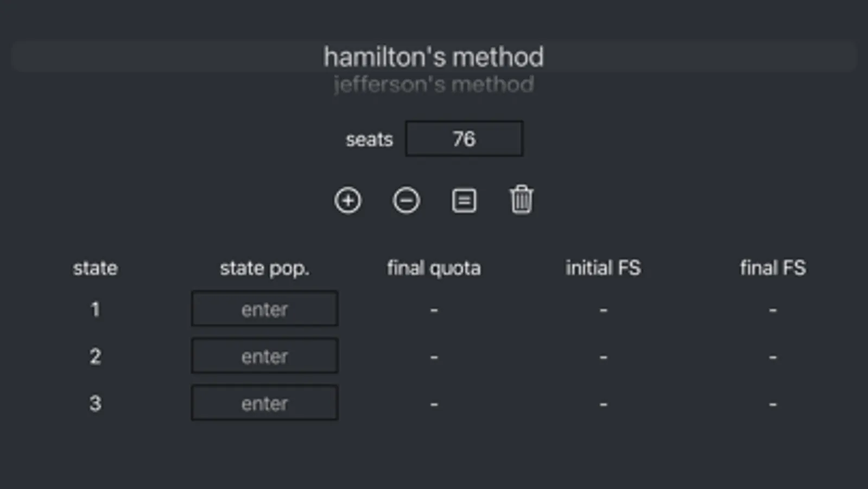Select the state 3 row number
868x489 pixels.
tap(95, 403)
